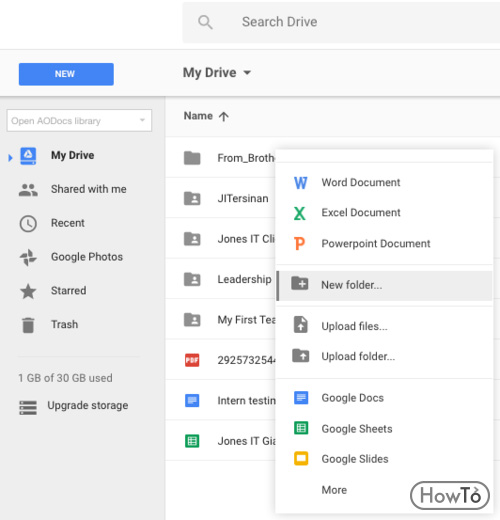This screenshot has height=520, width=500.
Task: Click the Trash bin icon
Action: (28, 325)
